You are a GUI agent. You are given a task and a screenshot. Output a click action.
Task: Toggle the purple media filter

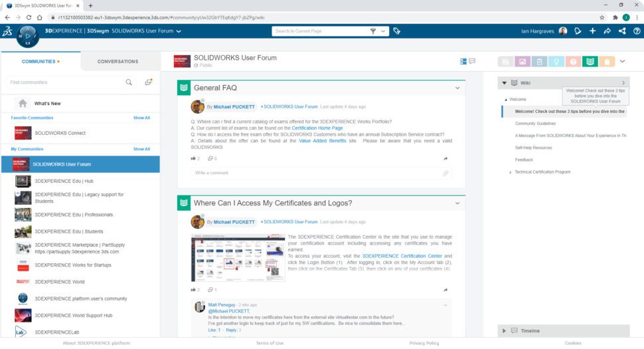(x=523, y=62)
